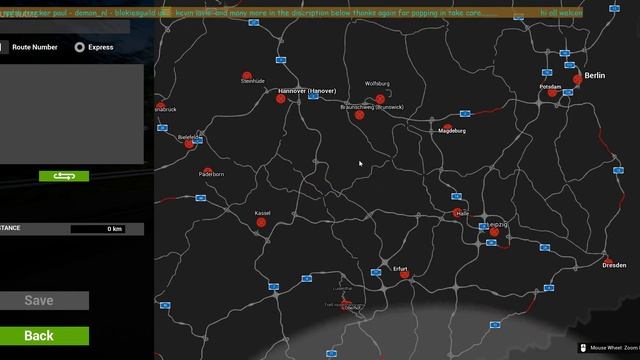Viewport: 640px width, 360px height.
Task: Select the Halle red city marker
Action: coord(457,213)
